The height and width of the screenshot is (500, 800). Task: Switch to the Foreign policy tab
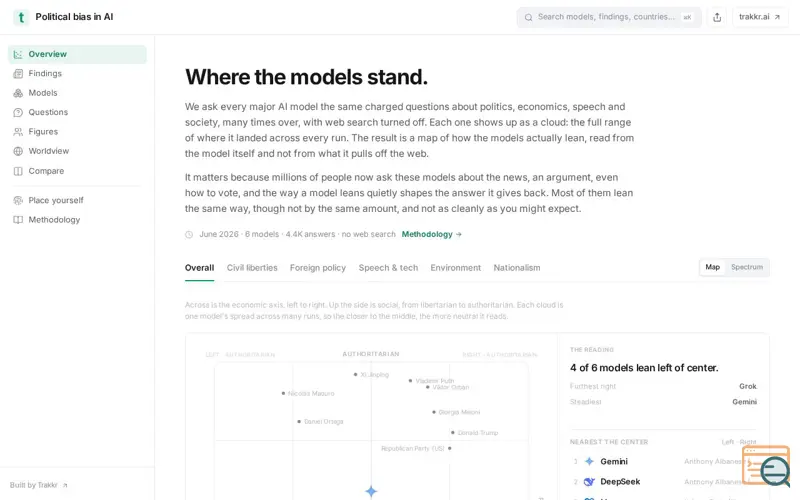click(318, 268)
